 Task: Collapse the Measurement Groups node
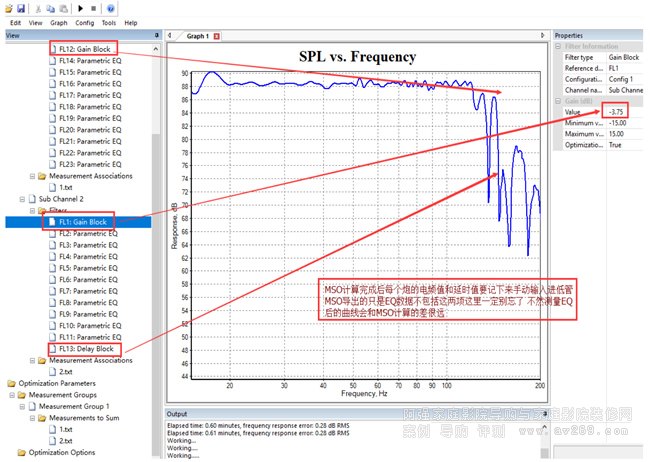tap(10, 394)
